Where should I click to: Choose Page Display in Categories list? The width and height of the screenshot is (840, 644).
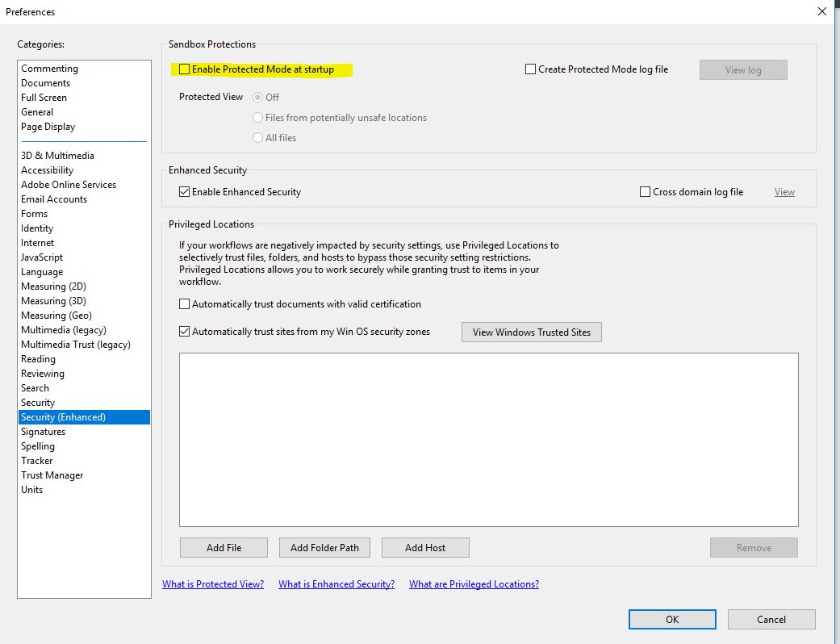pos(48,127)
